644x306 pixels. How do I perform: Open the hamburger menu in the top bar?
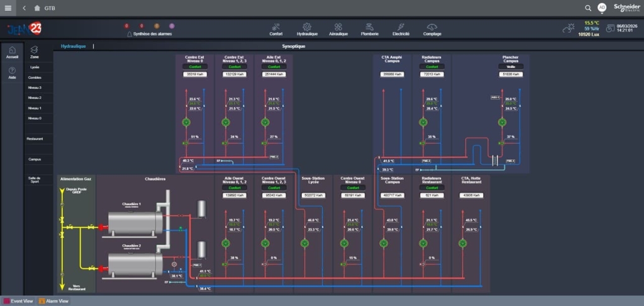tap(8, 8)
